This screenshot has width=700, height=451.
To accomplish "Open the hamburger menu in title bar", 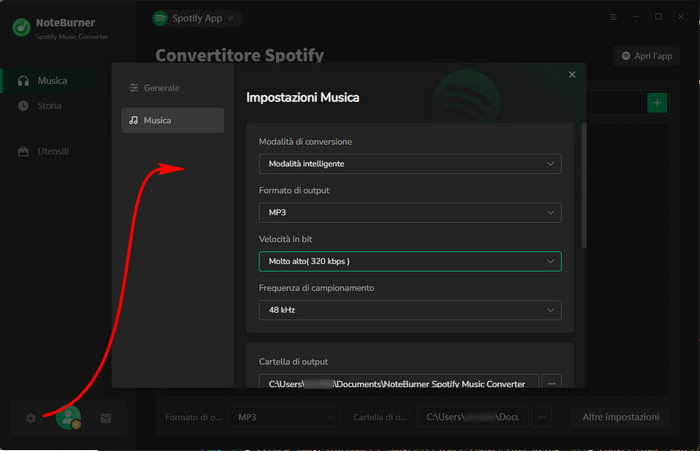I will [x=613, y=18].
